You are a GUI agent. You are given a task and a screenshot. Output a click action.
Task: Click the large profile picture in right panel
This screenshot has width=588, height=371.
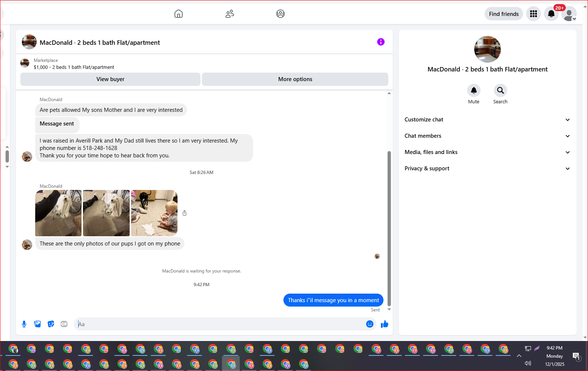coord(488,49)
